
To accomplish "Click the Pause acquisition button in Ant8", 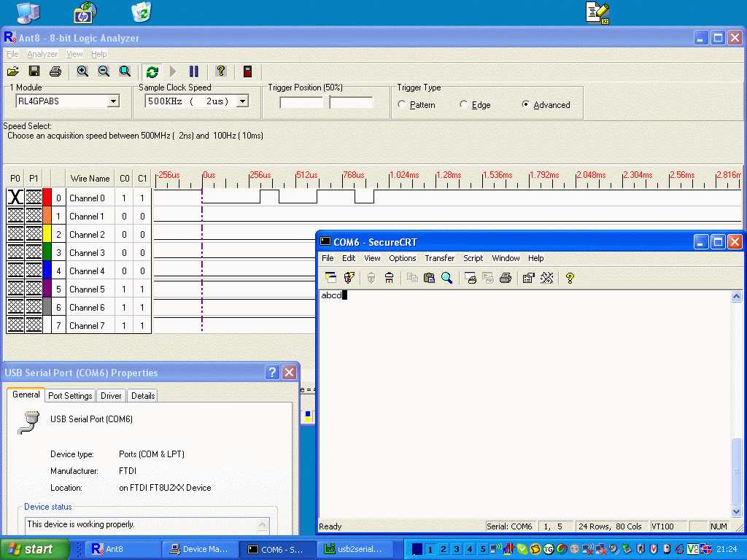I will click(x=194, y=71).
